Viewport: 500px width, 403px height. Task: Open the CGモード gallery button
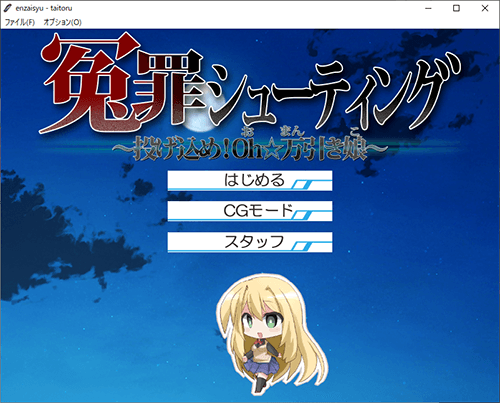pyautogui.click(x=250, y=211)
